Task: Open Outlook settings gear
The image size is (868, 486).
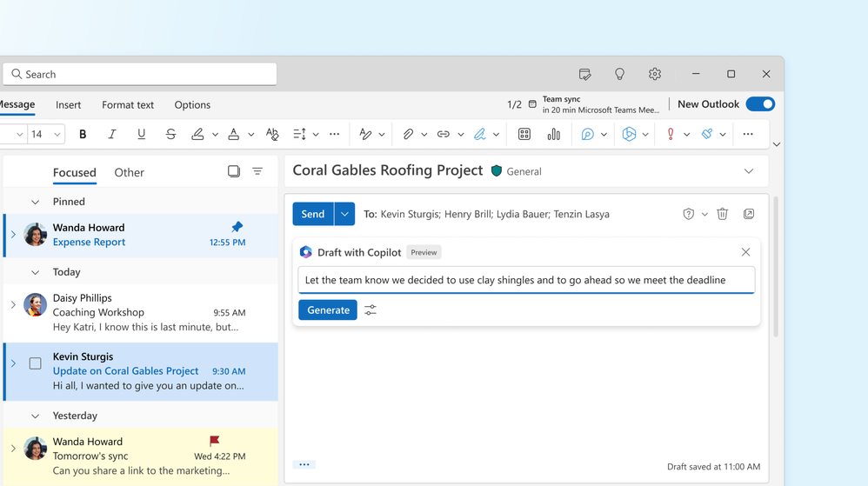Action: [655, 74]
